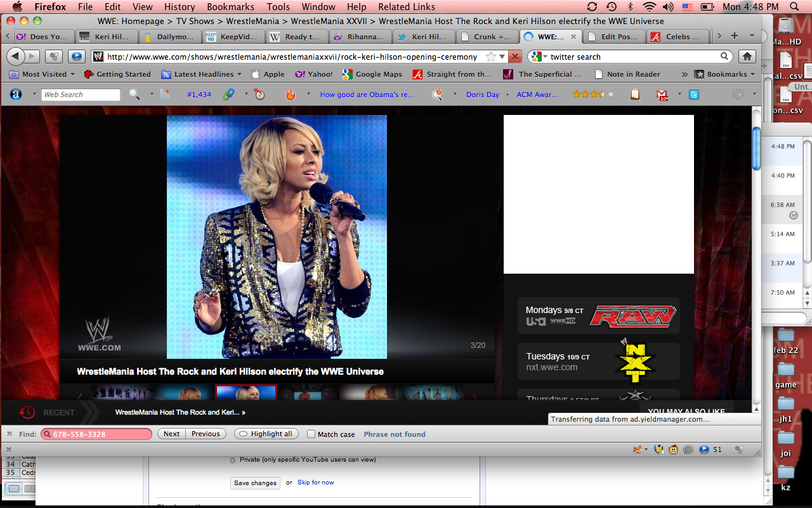The height and width of the screenshot is (508, 812).
Task: Click the Gmail icon in the Alexa toolbar
Action: (x=663, y=95)
